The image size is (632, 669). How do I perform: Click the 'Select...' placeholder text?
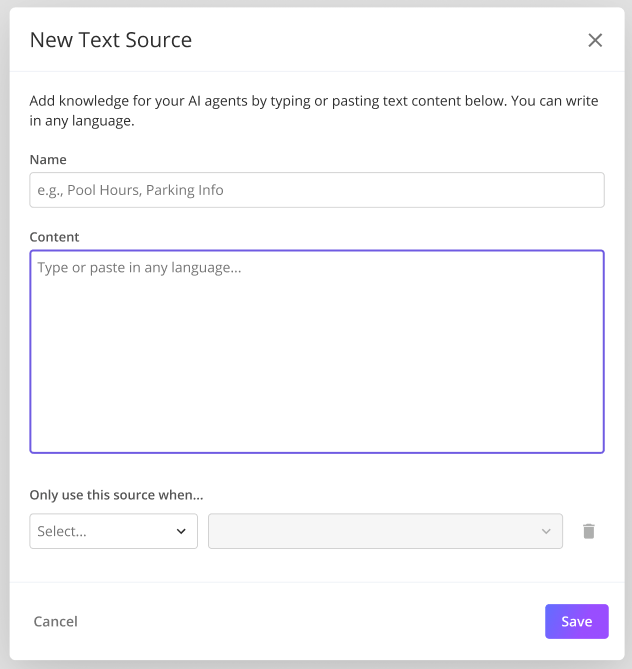point(62,531)
